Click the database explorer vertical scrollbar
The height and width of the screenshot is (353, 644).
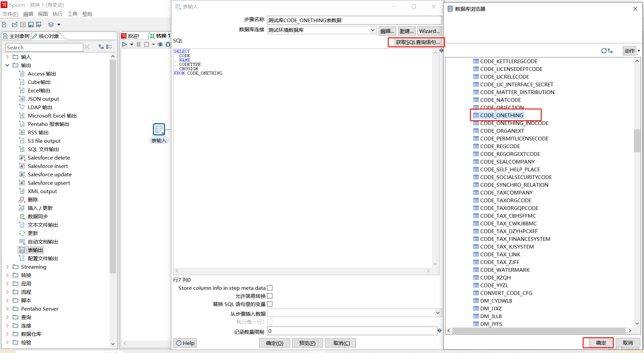tap(637, 141)
